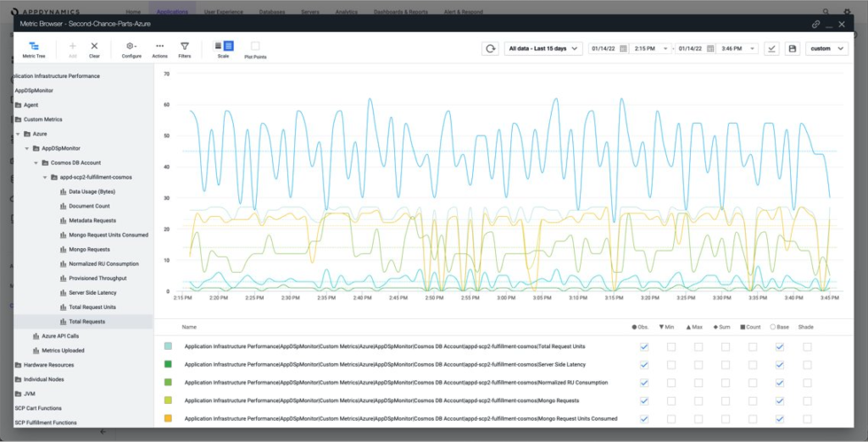Click the checkmark apply time range icon
The height and width of the screenshot is (442, 868).
[771, 48]
